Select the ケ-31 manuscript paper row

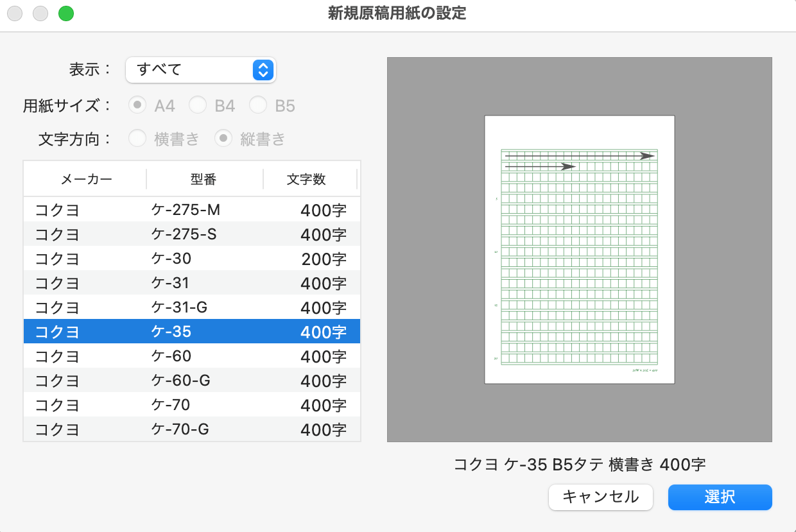point(191,282)
